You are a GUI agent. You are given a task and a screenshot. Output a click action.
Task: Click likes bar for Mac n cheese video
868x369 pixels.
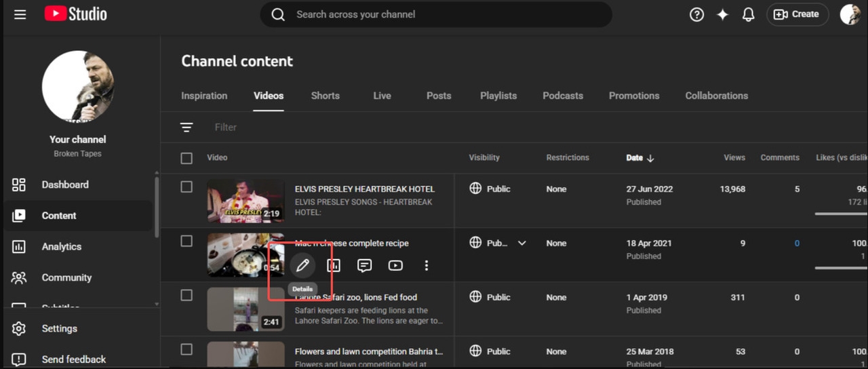pyautogui.click(x=841, y=269)
